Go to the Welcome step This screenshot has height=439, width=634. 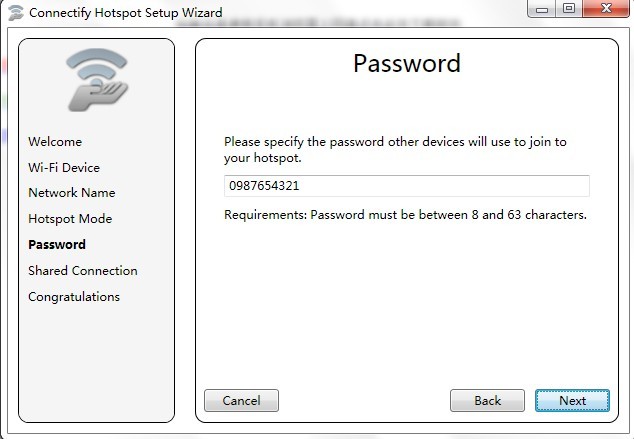[x=55, y=141]
